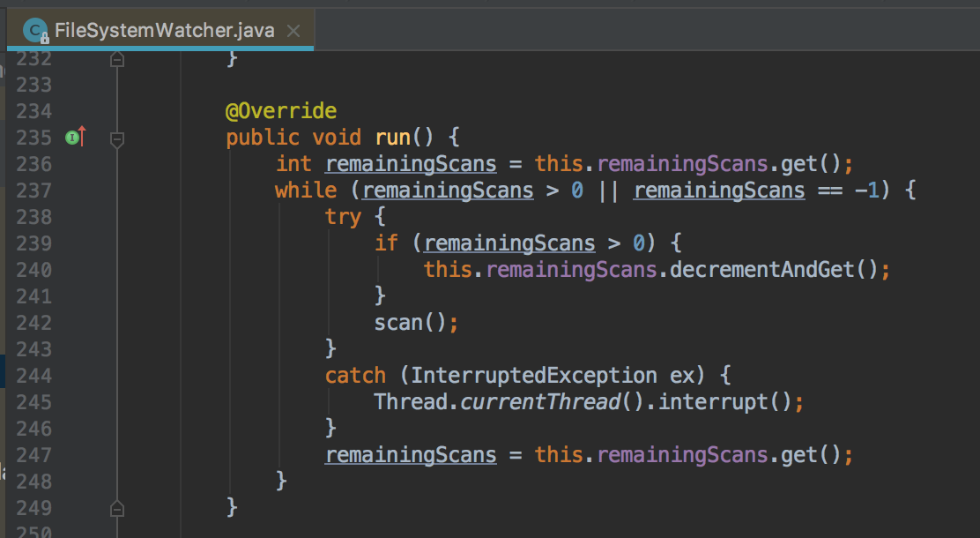Click underlined remainingScans variable on line 247
Image resolution: width=980 pixels, height=538 pixels.
411,454
